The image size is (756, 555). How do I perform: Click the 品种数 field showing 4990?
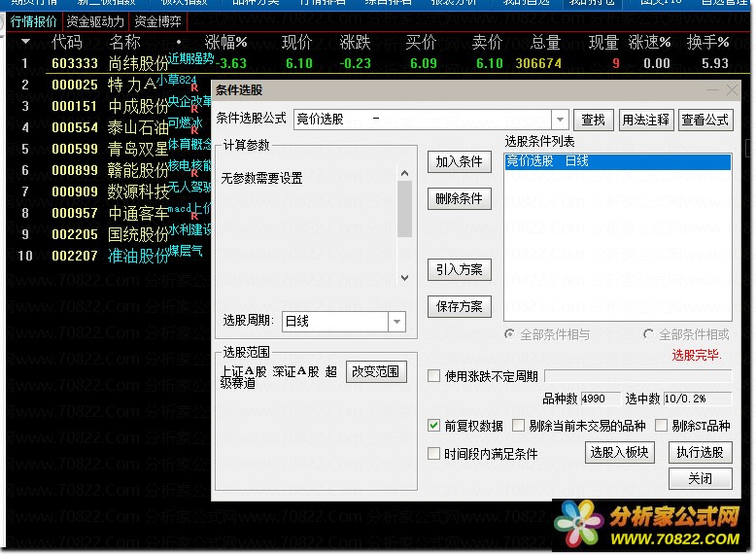point(601,399)
